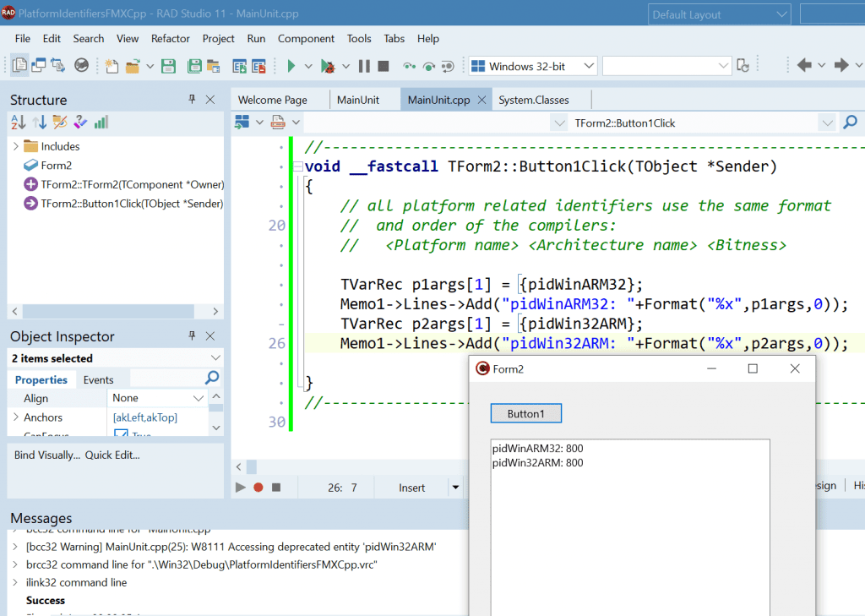Image resolution: width=865 pixels, height=616 pixels.
Task: Stop the running program
Action: coord(384,66)
